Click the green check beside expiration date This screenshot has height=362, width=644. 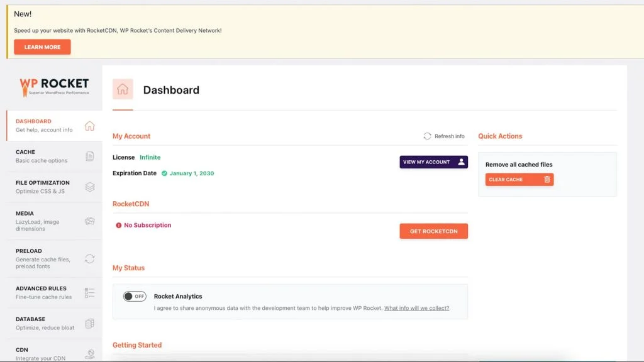point(164,173)
